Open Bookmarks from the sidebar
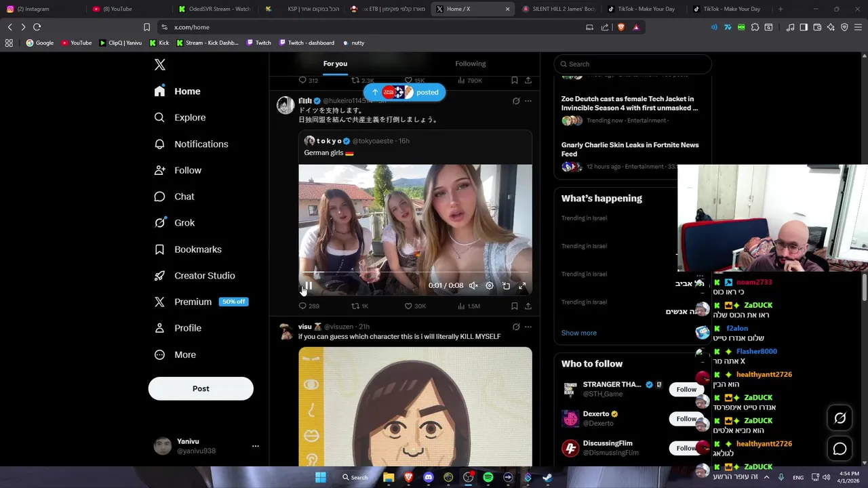This screenshot has width=868, height=488. pos(188,249)
